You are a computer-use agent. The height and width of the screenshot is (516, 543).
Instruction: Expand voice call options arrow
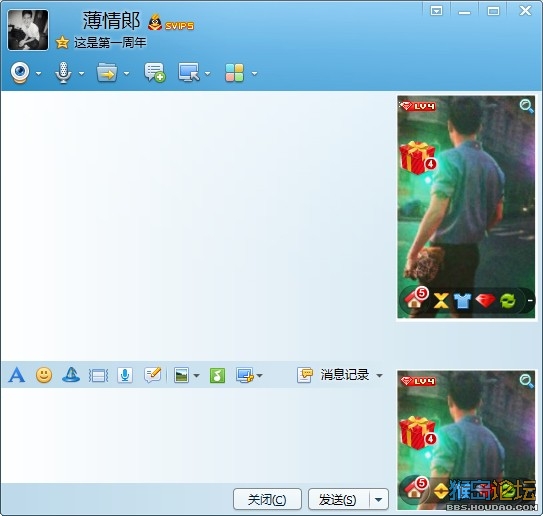[81, 73]
